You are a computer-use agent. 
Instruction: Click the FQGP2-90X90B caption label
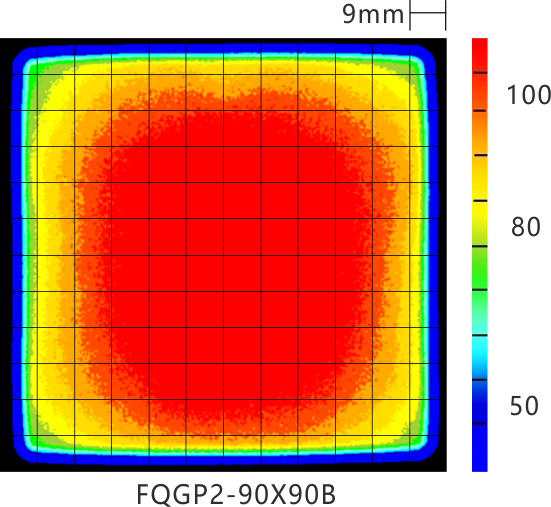[x=236, y=494]
